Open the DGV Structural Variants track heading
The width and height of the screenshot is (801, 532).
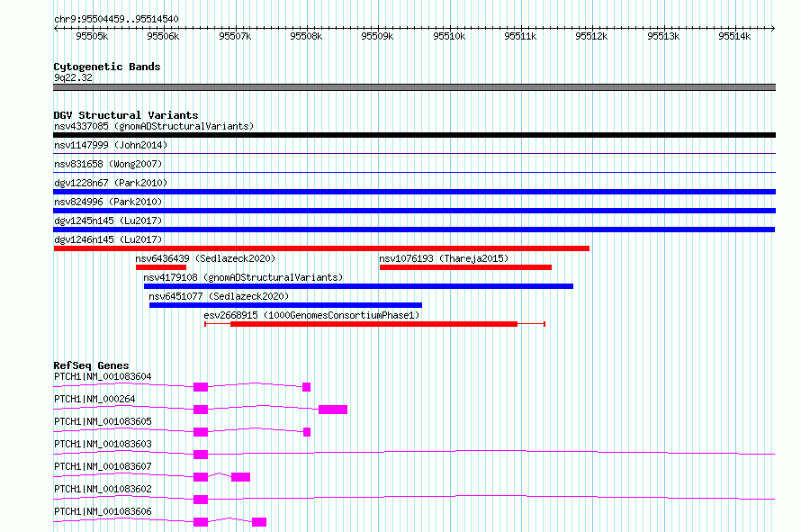pos(126,115)
